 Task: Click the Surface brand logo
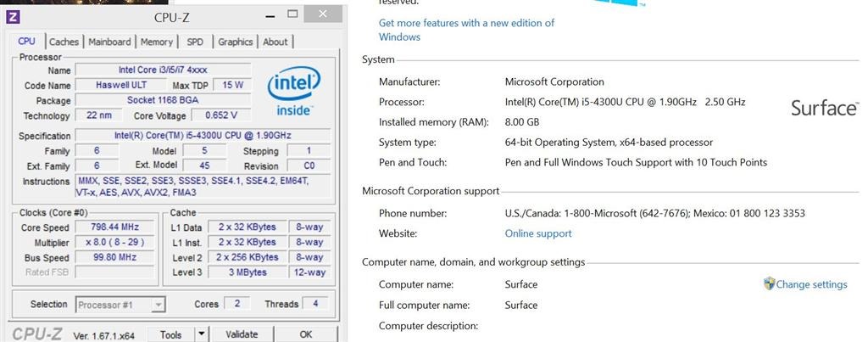point(824,108)
